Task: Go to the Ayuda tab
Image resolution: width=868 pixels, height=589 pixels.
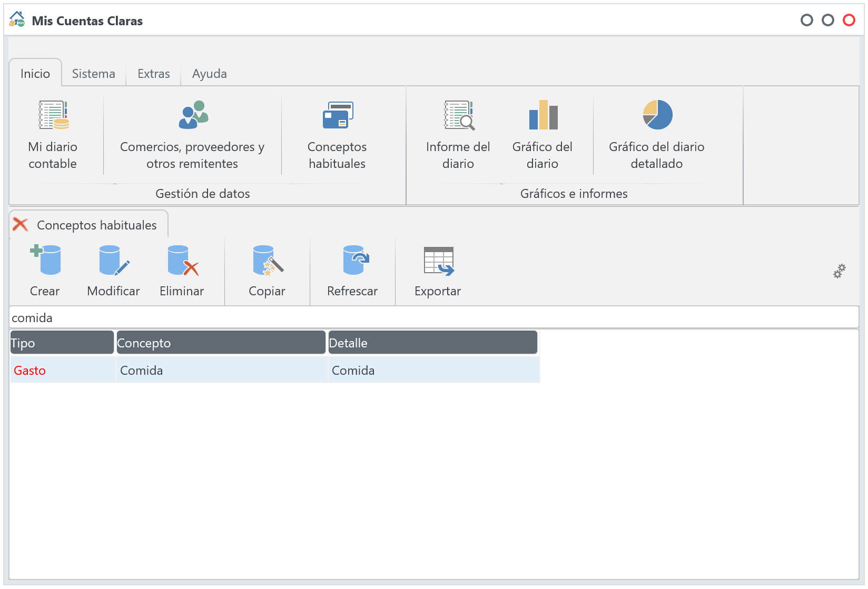Action: pyautogui.click(x=209, y=74)
